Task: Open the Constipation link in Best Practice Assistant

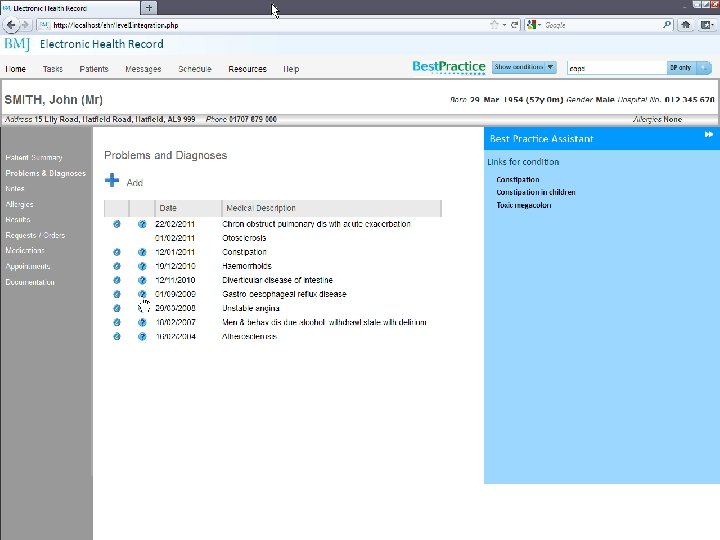Action: point(518,180)
